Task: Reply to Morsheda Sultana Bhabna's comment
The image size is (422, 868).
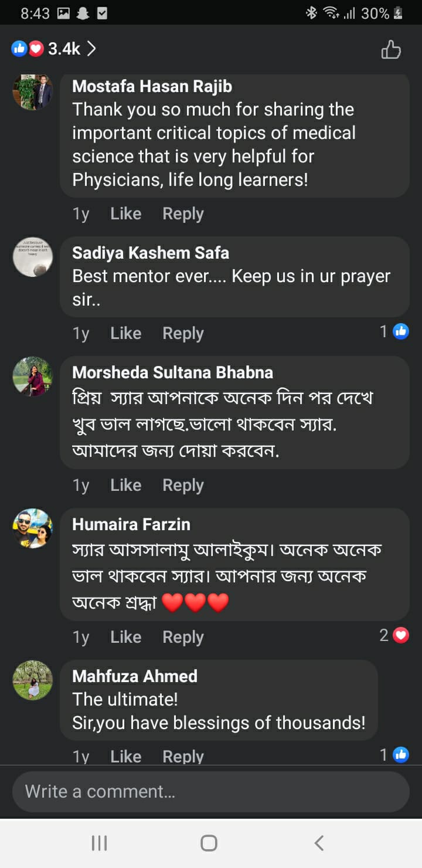Action: click(183, 486)
